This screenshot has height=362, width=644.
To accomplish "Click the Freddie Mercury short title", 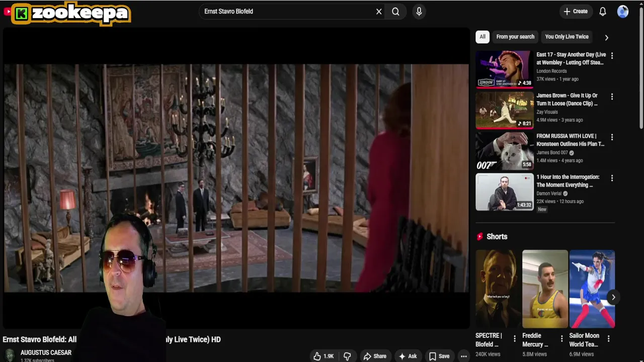I will click(x=535, y=340).
